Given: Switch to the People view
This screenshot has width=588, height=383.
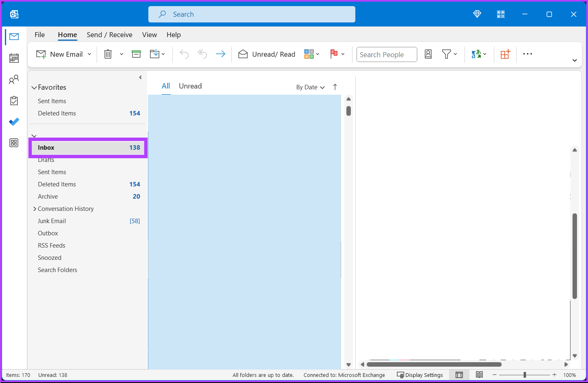Looking at the screenshot, I should pos(14,79).
